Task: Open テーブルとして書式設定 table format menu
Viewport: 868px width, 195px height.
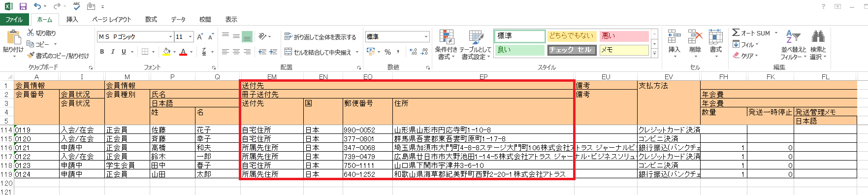Action: (x=476, y=44)
